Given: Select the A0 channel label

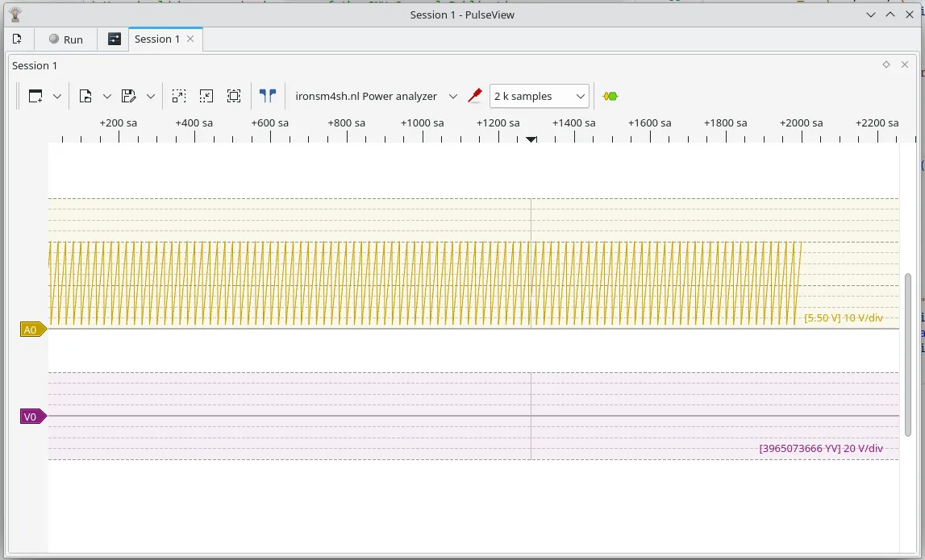Looking at the screenshot, I should [x=31, y=330].
